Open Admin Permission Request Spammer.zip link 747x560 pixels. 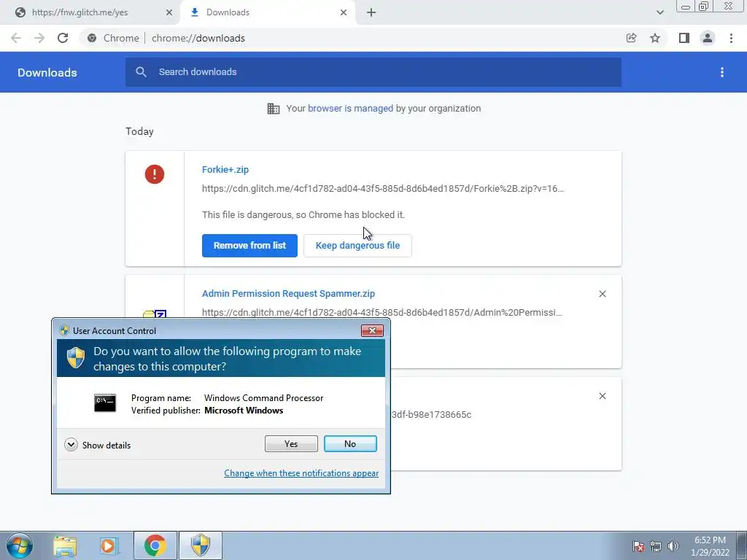click(288, 294)
